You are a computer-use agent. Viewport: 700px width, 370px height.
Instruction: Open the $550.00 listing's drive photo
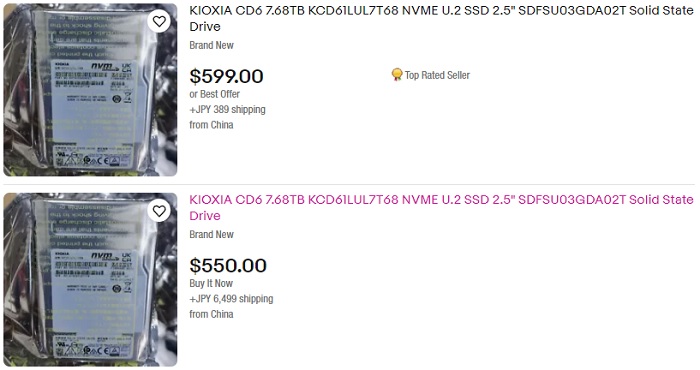[90, 280]
